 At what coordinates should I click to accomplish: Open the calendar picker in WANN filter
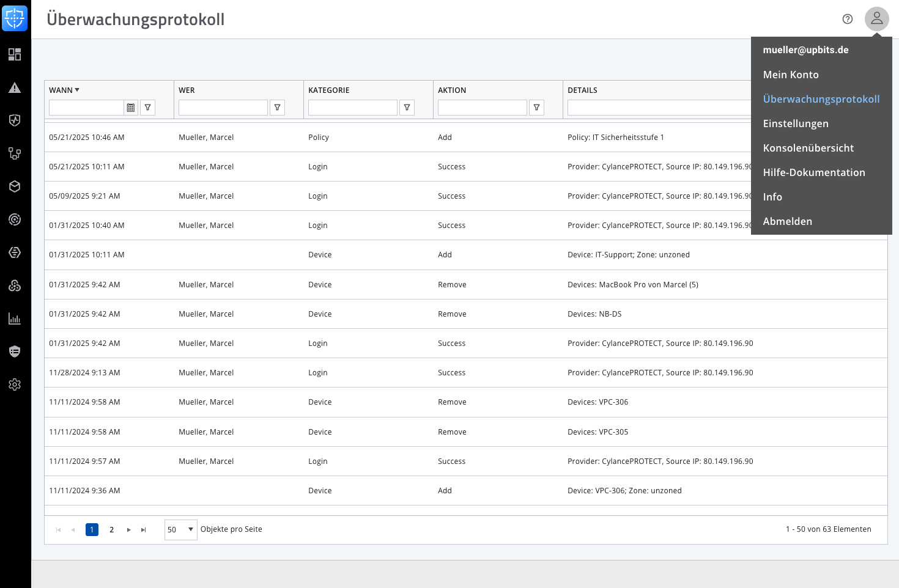(131, 108)
